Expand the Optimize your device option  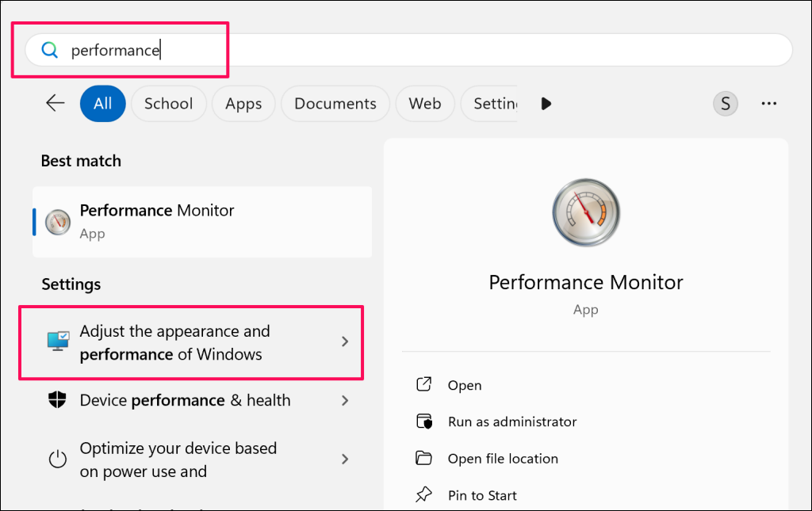tap(344, 459)
